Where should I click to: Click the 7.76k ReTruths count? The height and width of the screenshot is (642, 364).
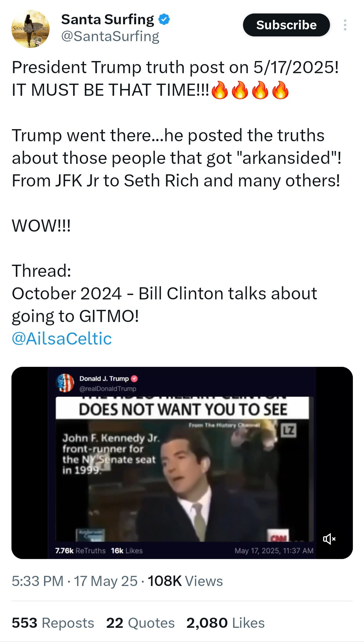pos(80,551)
